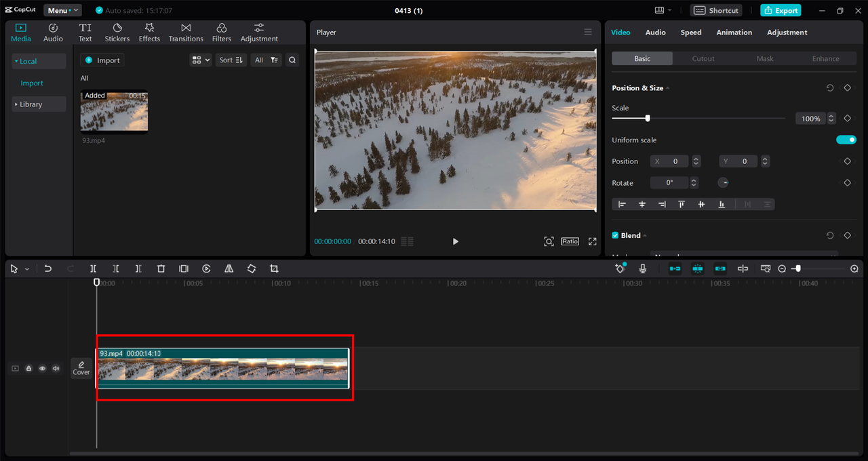Click the timeline zoom in plus icon
This screenshot has width=868, height=461.
point(854,268)
